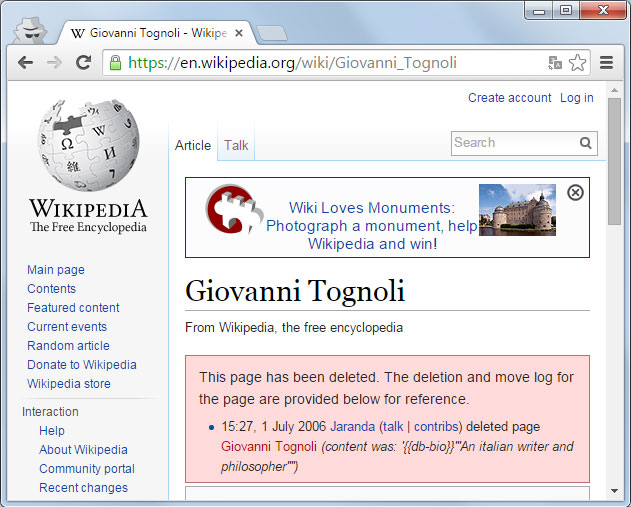Click inside the Wikipedia Search field
The image size is (631, 507).
pos(512,143)
